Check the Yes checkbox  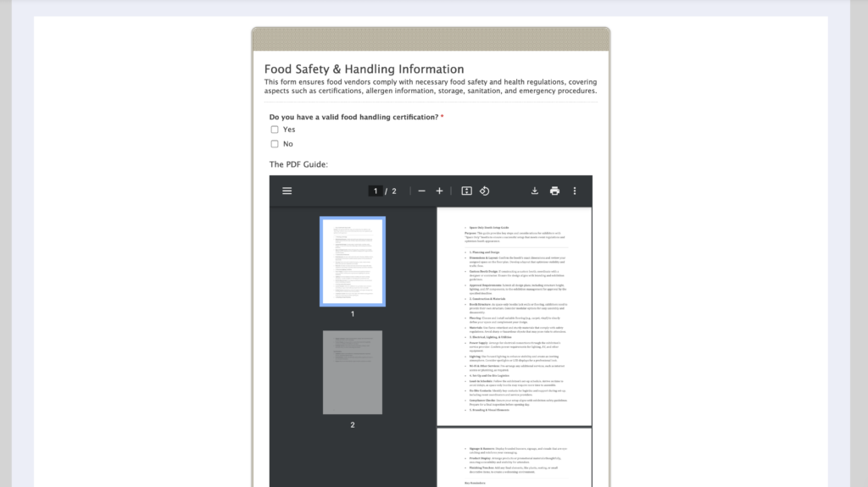275,130
